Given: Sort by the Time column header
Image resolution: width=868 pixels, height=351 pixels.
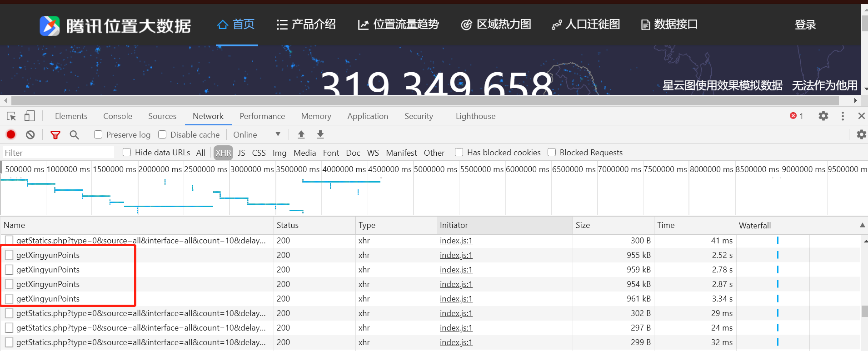Looking at the screenshot, I should (695, 225).
